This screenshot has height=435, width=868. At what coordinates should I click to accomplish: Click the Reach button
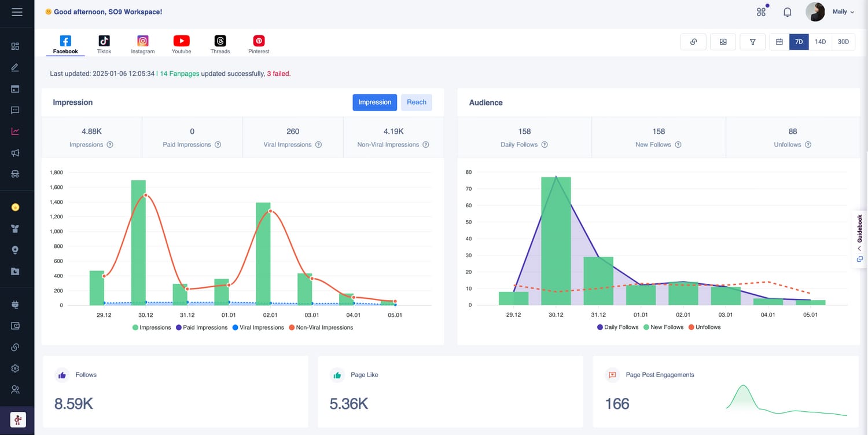[x=417, y=103]
